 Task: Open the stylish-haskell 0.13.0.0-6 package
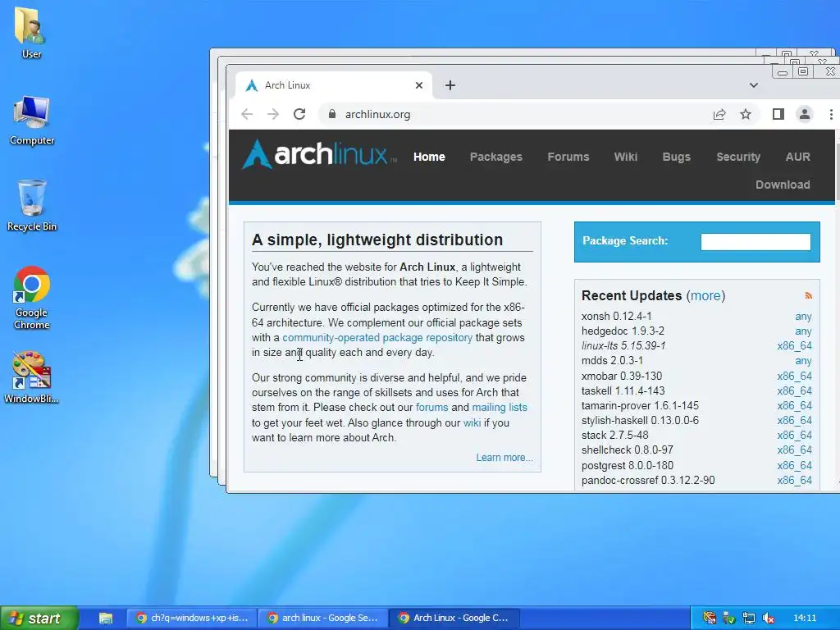coord(640,421)
